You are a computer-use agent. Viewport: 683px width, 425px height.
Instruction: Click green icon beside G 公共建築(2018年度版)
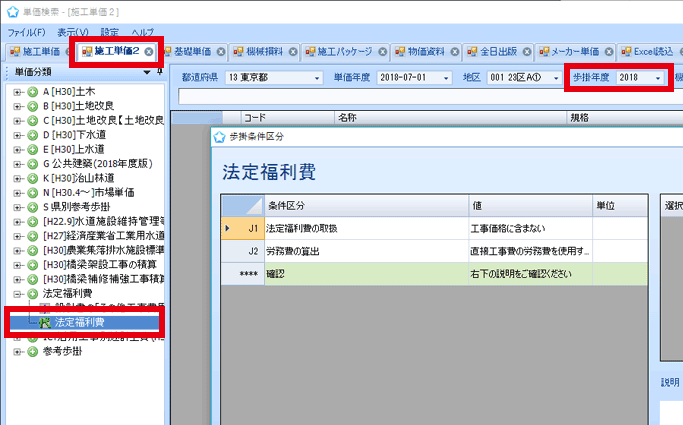point(32,163)
